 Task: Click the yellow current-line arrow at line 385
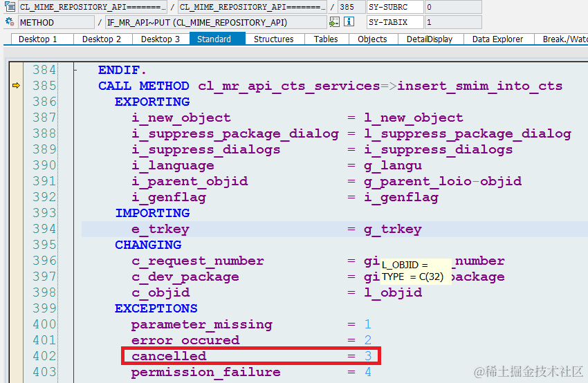(16, 86)
